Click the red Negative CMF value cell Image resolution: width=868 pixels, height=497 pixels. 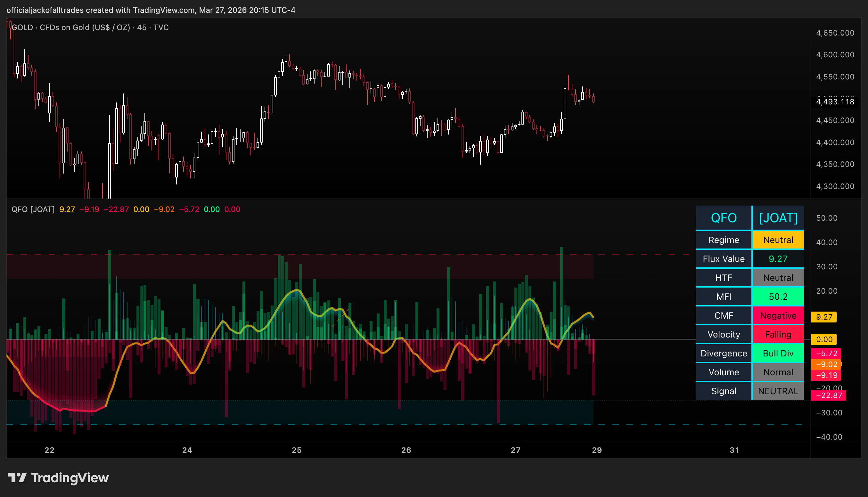coord(778,315)
